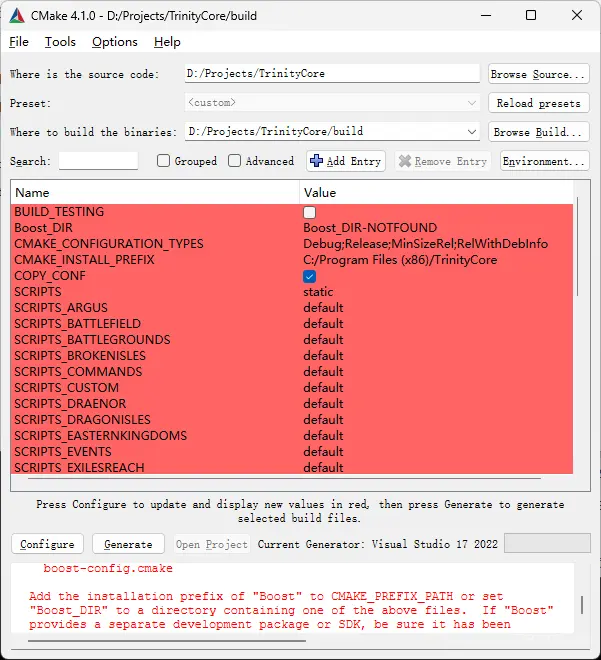Uncheck the COPY_CONF value checkbox

coord(309,277)
